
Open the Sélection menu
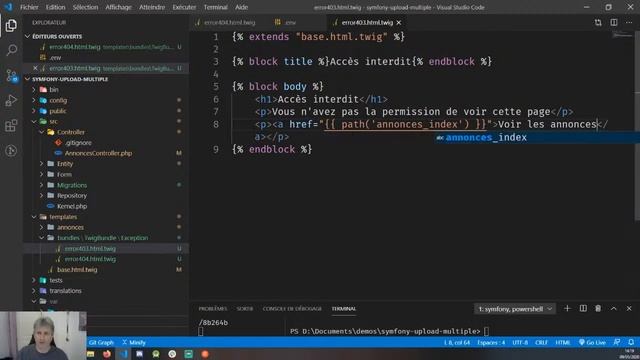(85, 7)
